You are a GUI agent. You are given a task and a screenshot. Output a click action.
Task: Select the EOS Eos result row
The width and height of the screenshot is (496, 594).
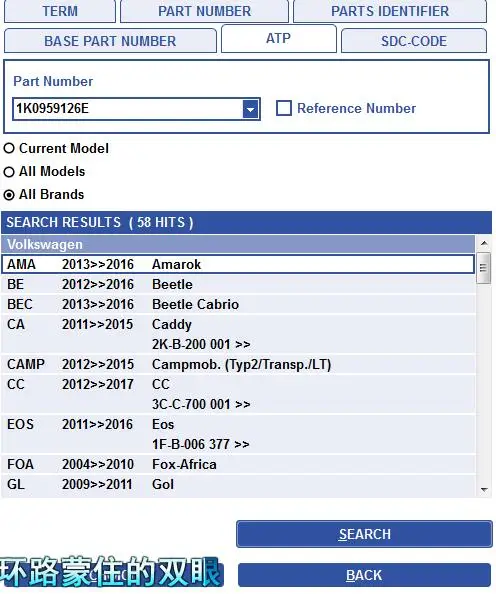coord(238,434)
